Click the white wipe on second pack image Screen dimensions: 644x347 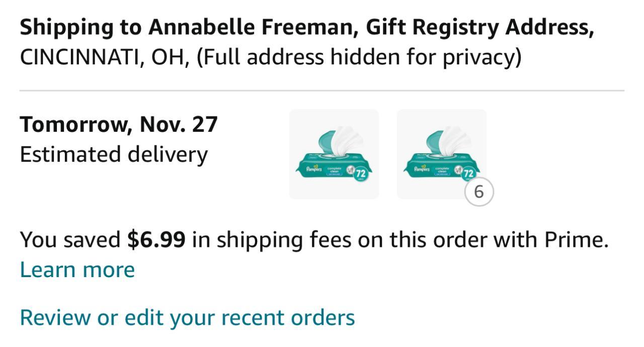pyautogui.click(x=456, y=138)
